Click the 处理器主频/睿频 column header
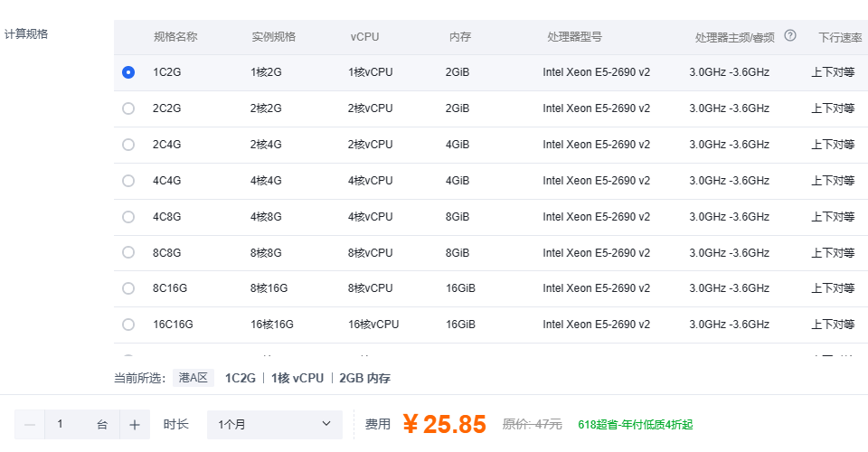Screen dimensions: 868x452 734,37
